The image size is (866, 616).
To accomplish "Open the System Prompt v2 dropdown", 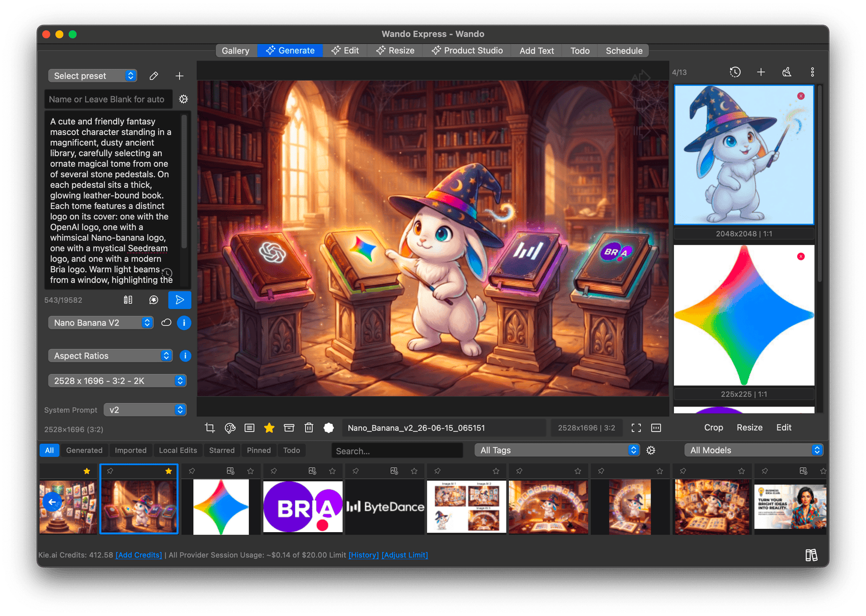I will click(x=145, y=410).
